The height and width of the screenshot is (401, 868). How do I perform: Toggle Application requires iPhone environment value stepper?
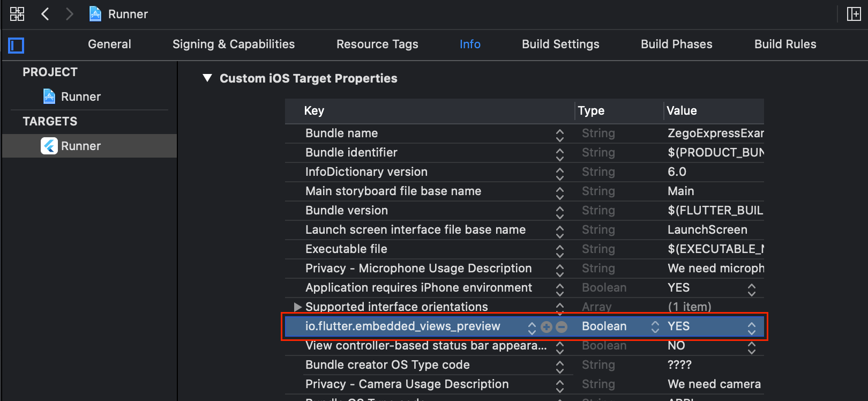(751, 289)
